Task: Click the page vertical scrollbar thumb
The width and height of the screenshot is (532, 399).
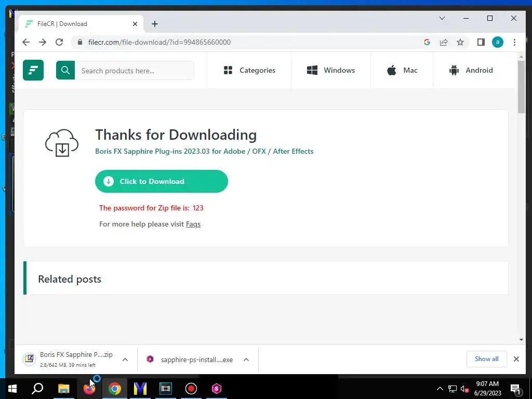Action: (x=521, y=87)
